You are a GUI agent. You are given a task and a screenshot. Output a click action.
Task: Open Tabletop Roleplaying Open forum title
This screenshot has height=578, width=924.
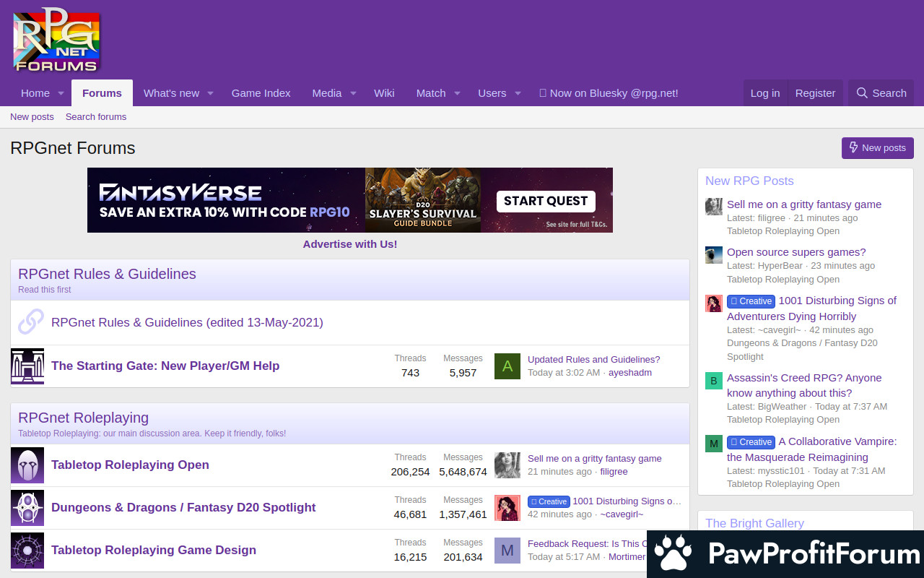pos(130,465)
